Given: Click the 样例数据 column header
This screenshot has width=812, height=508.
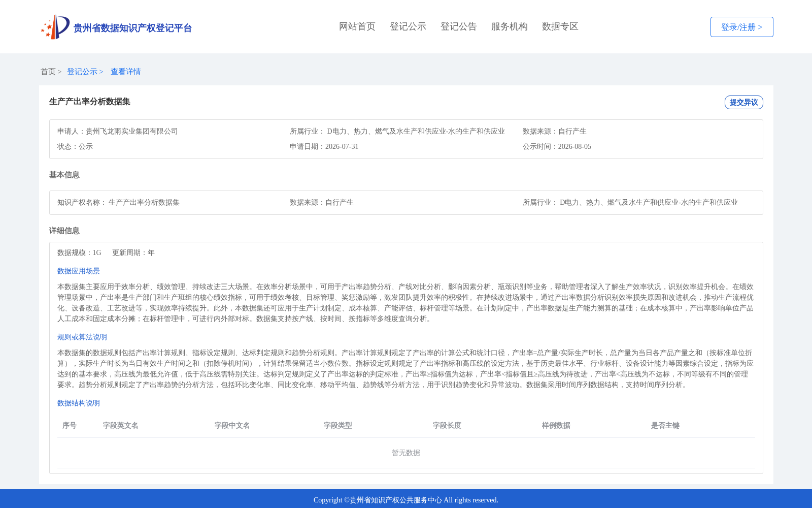Looking at the screenshot, I should [556, 425].
